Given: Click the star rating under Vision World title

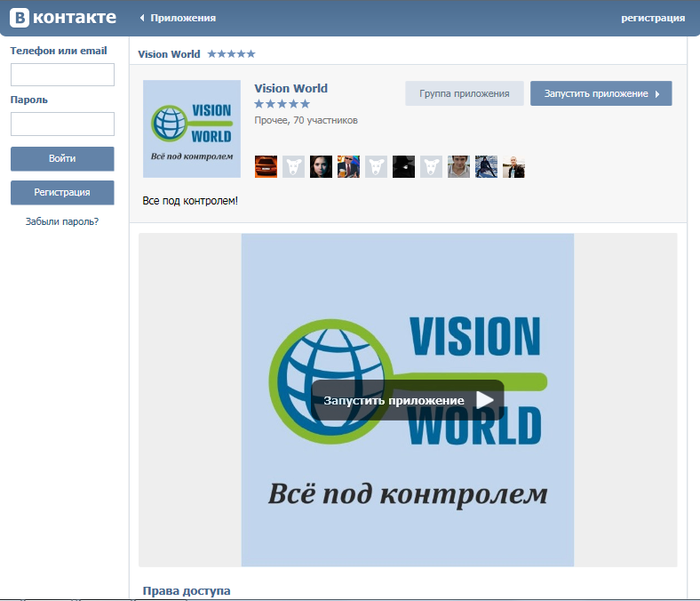Looking at the screenshot, I should (x=282, y=104).
